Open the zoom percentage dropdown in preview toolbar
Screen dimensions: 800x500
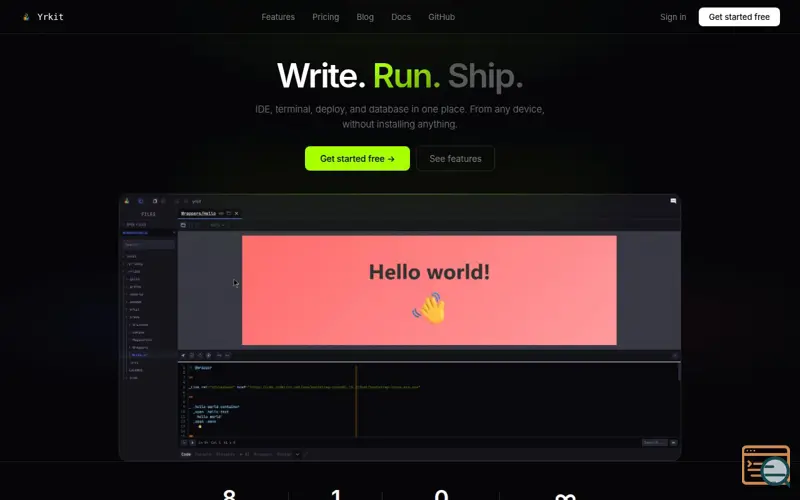click(x=217, y=225)
